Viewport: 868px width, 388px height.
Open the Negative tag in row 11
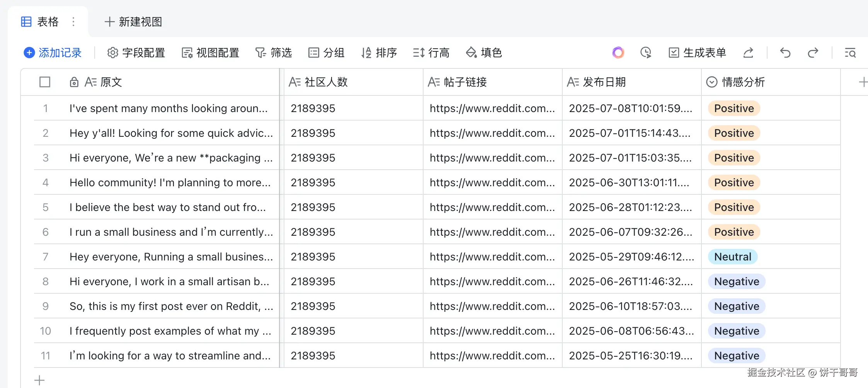coord(737,356)
